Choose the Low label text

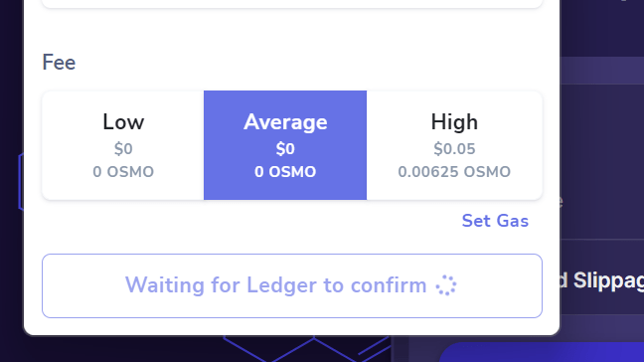(x=123, y=122)
